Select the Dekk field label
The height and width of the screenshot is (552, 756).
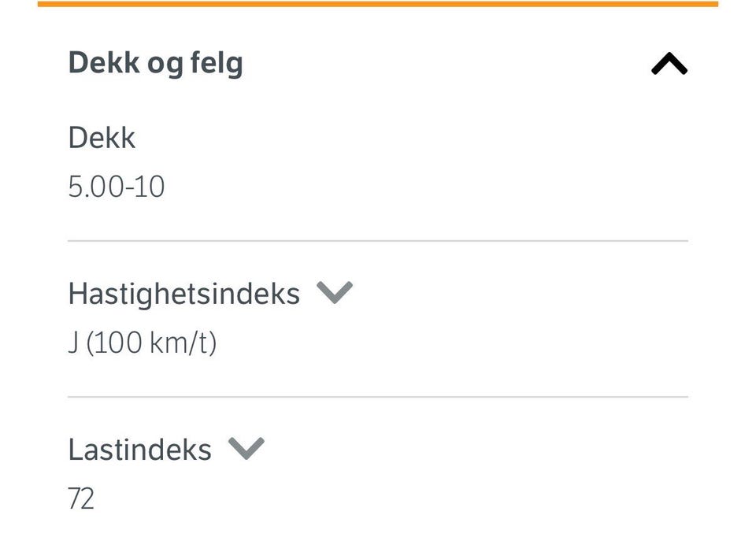coord(102,138)
